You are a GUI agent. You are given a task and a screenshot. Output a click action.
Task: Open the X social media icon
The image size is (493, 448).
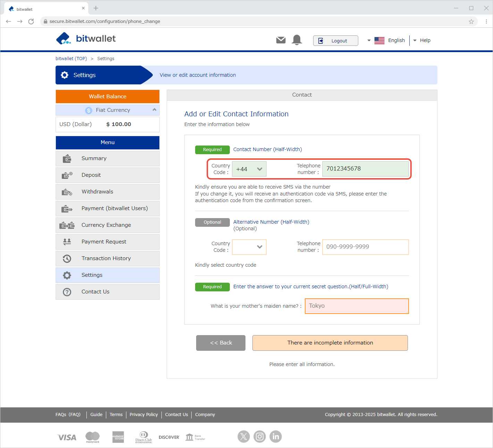[x=244, y=437]
